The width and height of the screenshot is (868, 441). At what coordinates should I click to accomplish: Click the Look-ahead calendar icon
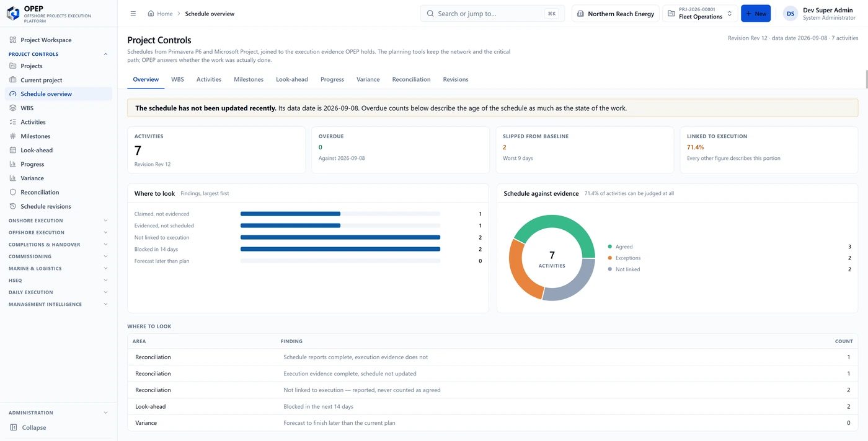(x=13, y=150)
